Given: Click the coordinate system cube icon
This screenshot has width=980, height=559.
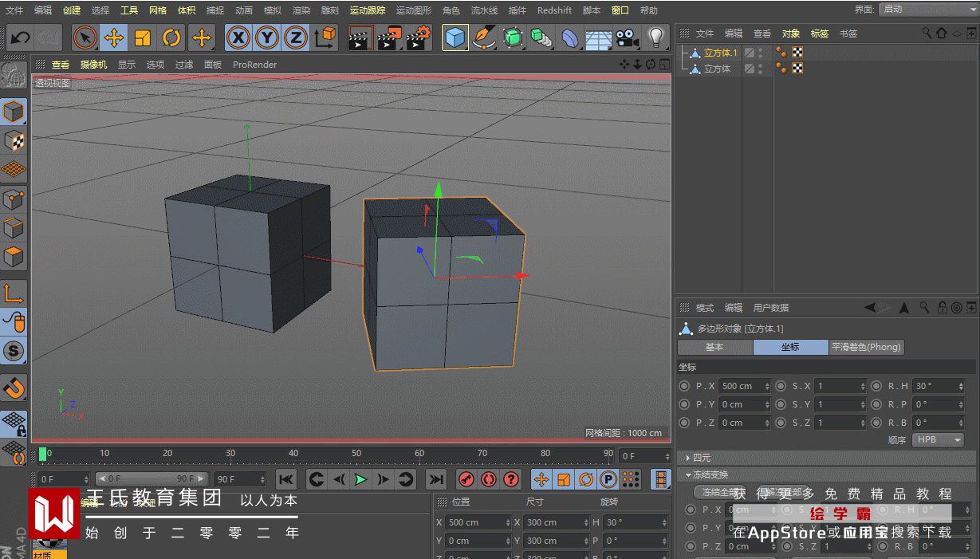Looking at the screenshot, I should coord(325,37).
